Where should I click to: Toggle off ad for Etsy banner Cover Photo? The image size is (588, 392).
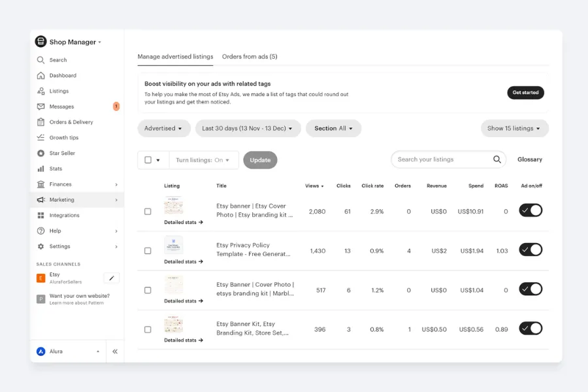(531, 210)
